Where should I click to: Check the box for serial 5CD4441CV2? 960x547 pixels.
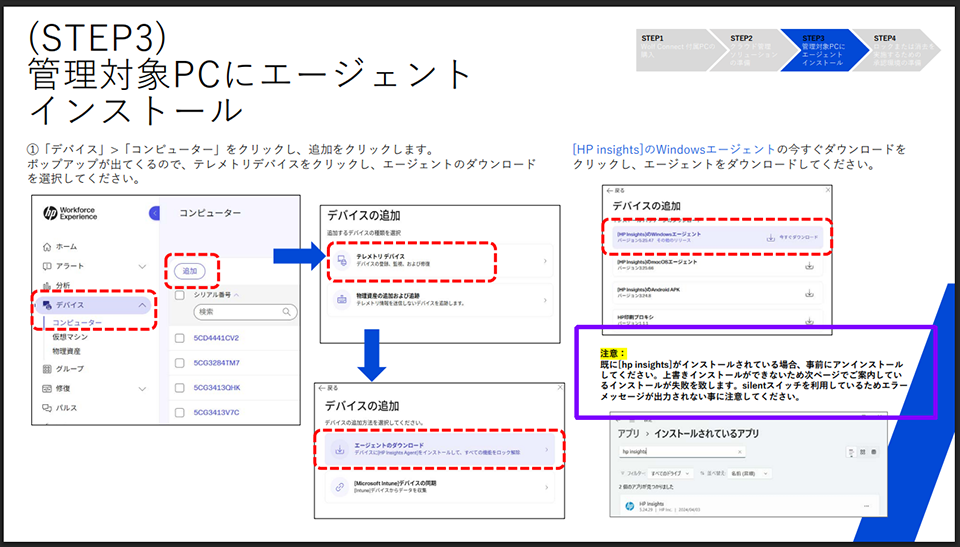pyautogui.click(x=180, y=338)
